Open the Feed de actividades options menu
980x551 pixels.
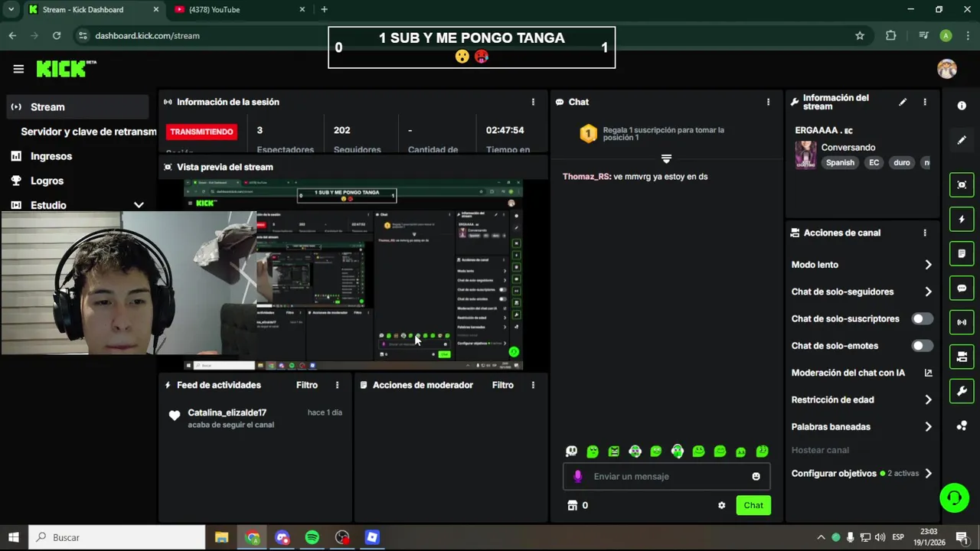(337, 385)
